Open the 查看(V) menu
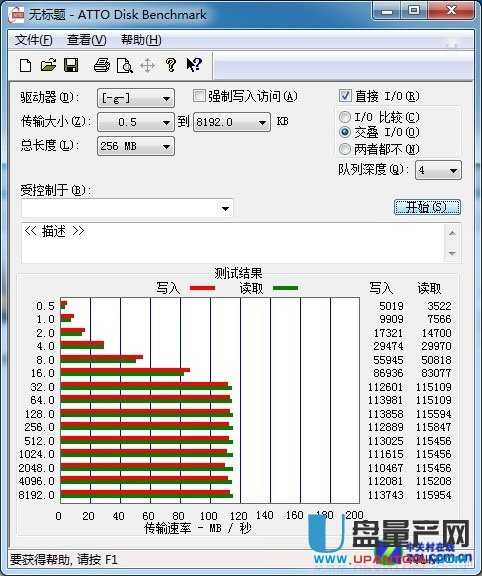Viewport: 482px width, 576px height. (x=87, y=40)
